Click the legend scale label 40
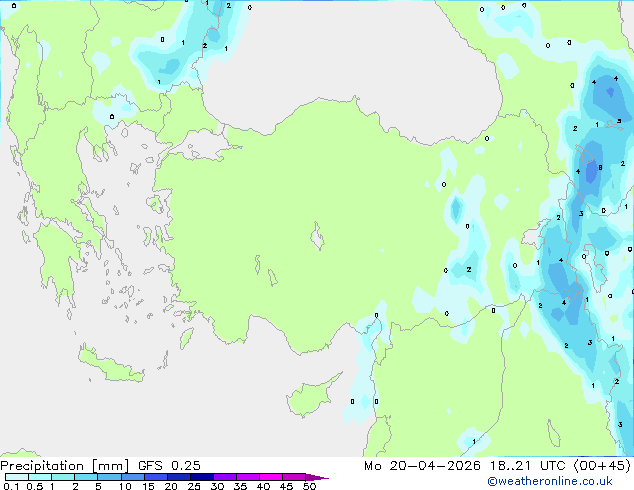 click(x=264, y=486)
